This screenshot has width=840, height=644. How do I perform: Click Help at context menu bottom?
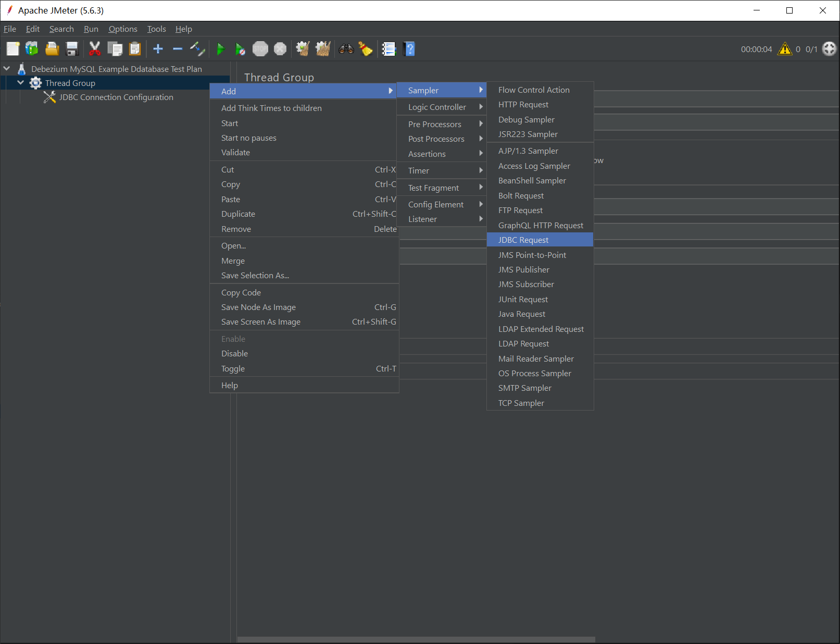point(304,385)
